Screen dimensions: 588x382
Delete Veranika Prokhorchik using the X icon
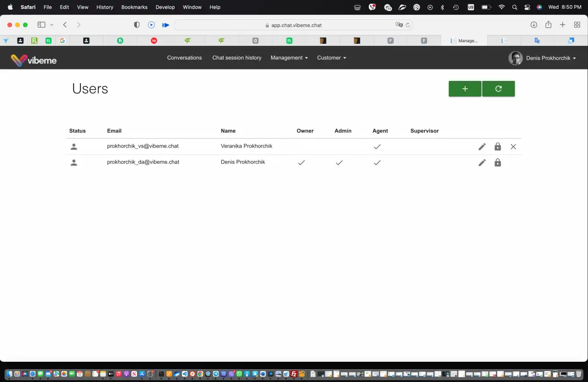point(513,147)
